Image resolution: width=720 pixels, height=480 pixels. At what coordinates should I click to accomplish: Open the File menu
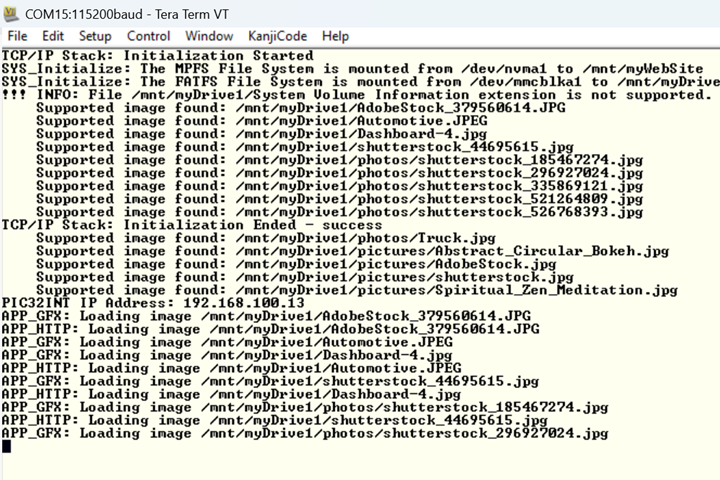point(17,36)
